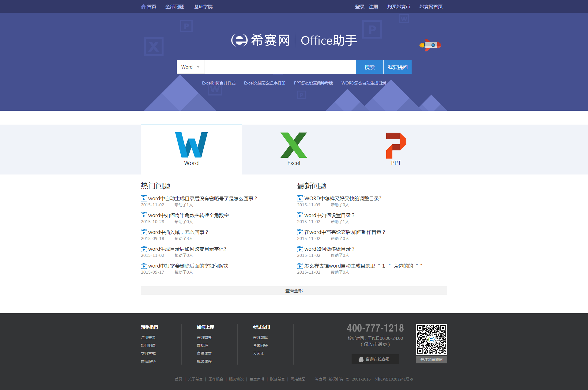Click the 关注希赛微信 label
This screenshot has height=390, width=588.
click(x=431, y=359)
